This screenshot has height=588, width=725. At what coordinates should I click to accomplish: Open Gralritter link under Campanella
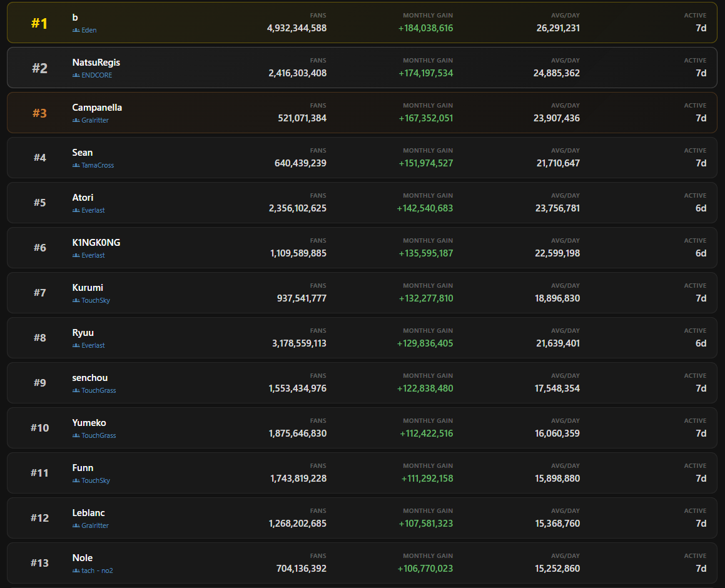pyautogui.click(x=95, y=120)
